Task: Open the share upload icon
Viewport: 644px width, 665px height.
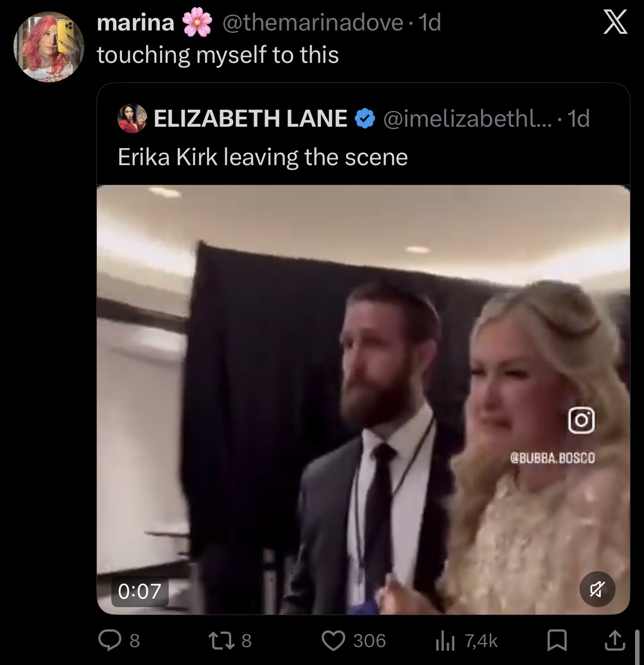Action: (615, 641)
